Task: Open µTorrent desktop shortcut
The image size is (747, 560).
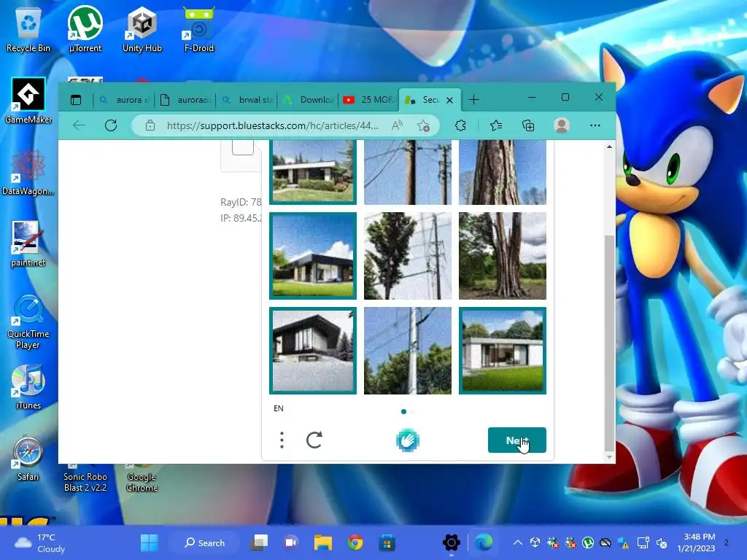Action: click(85, 29)
